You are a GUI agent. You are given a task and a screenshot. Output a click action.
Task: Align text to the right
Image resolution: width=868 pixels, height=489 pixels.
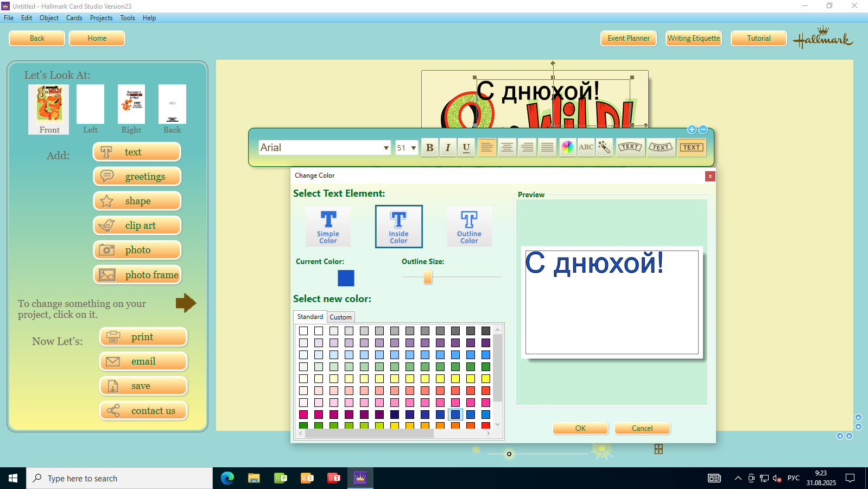(x=527, y=147)
